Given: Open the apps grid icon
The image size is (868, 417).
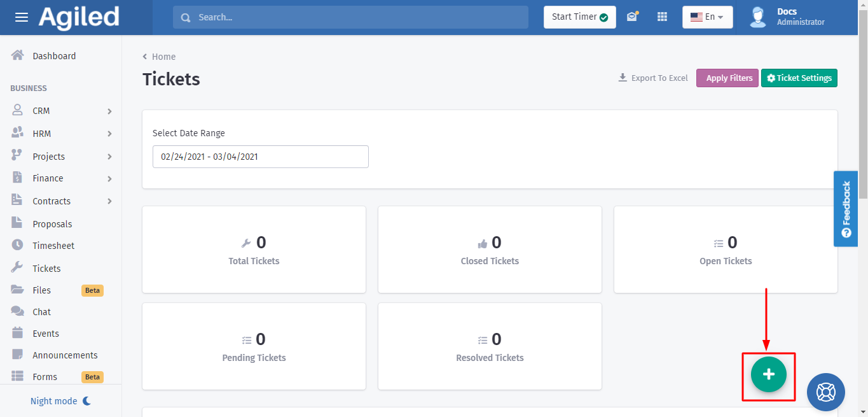Looking at the screenshot, I should tap(662, 17).
